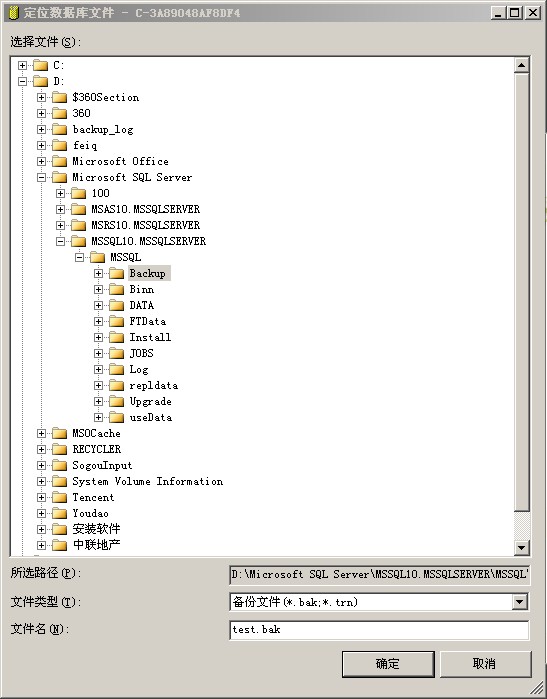547x699 pixels.
Task: Expand the useData folder node
Action: click(99, 418)
